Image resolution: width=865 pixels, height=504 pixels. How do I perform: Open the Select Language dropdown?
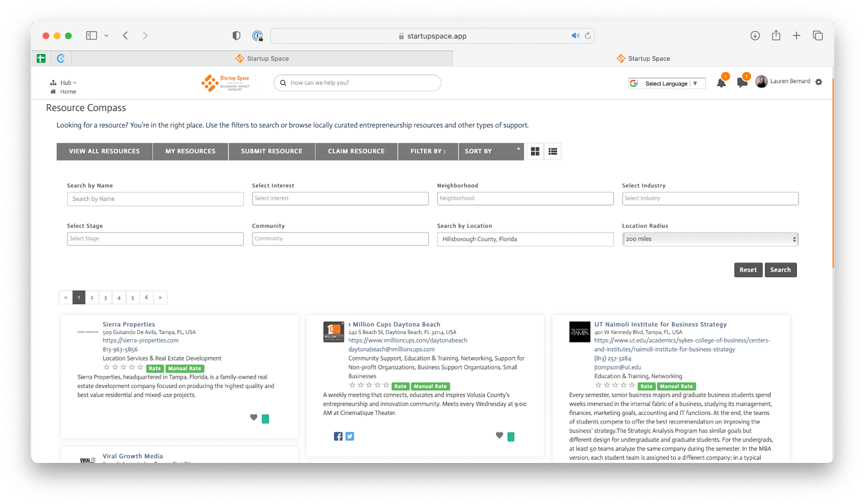tap(667, 83)
